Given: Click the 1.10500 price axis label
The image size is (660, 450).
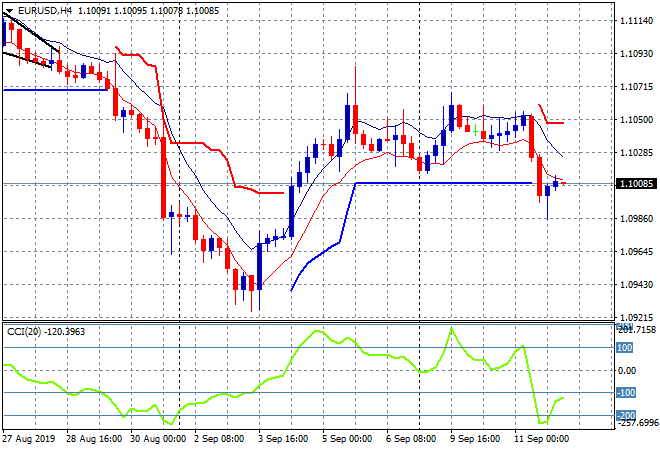Looking at the screenshot, I should (x=637, y=120).
